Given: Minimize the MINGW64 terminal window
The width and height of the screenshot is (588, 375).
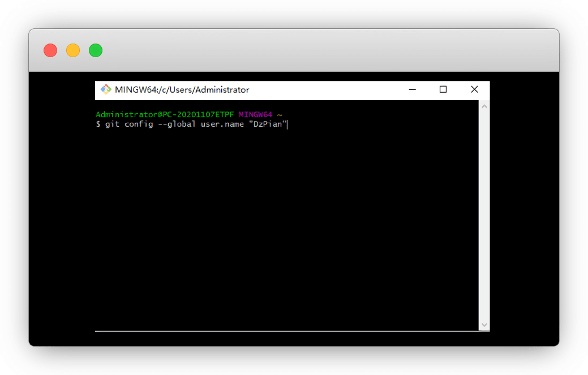Looking at the screenshot, I should coord(413,89).
